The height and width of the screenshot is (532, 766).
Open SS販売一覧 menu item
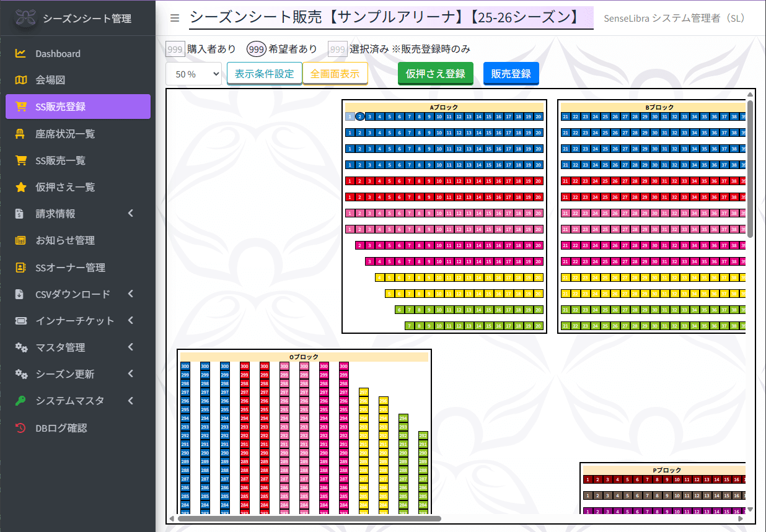(61, 160)
